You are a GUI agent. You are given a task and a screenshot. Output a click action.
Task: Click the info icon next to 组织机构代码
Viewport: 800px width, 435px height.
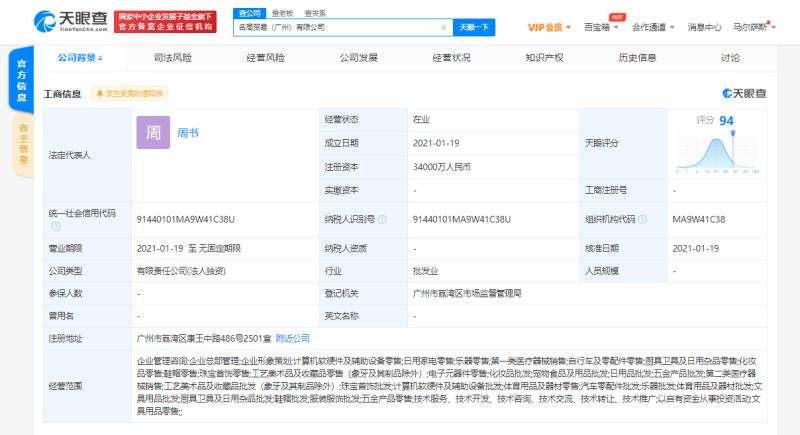click(x=642, y=219)
